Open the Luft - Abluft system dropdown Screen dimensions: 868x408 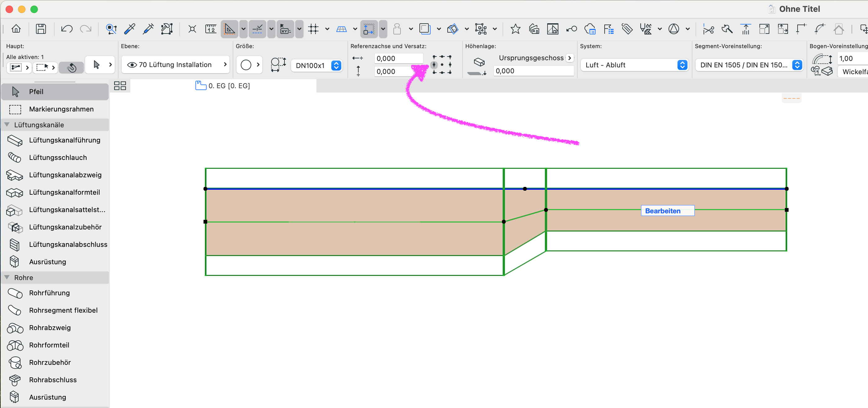[x=634, y=65]
